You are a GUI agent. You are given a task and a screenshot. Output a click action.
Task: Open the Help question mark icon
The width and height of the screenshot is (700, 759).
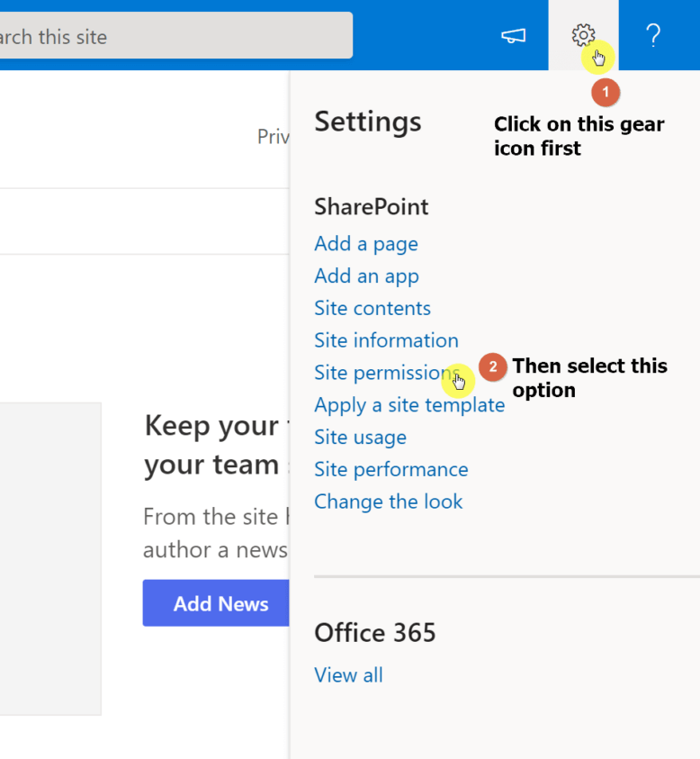pyautogui.click(x=653, y=35)
